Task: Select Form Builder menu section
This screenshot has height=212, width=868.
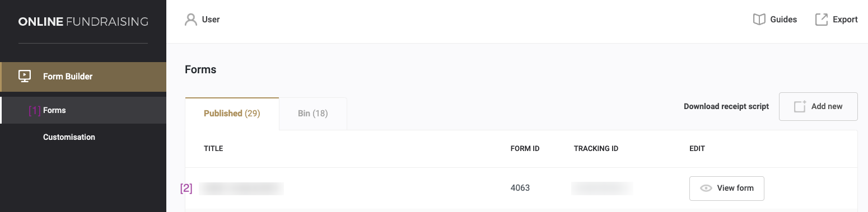Action: [83, 77]
